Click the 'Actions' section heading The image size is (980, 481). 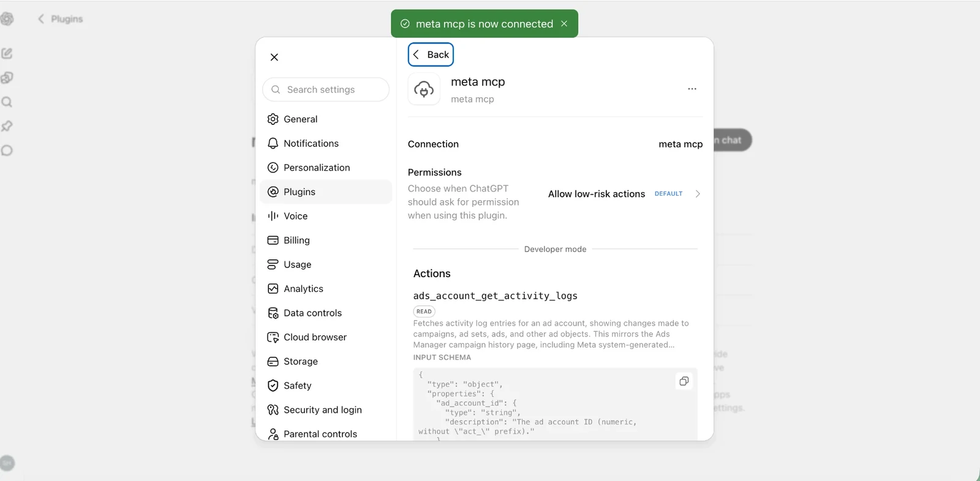pos(432,274)
